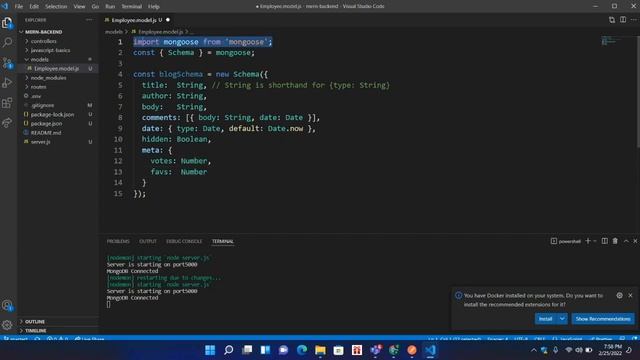Screen dimensions: 640x360
Task: Expand the Outline section
Action: tap(35, 322)
